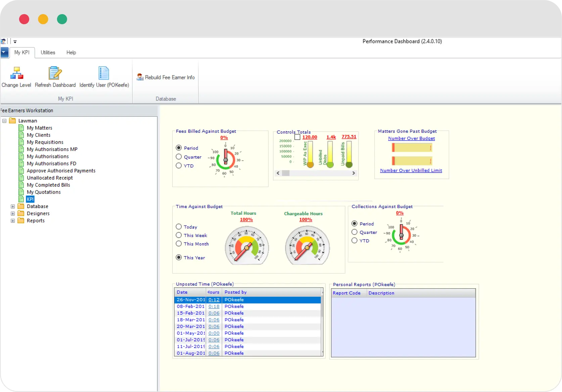
Task: Click the My Authorisations document icon
Action: pyautogui.click(x=21, y=156)
